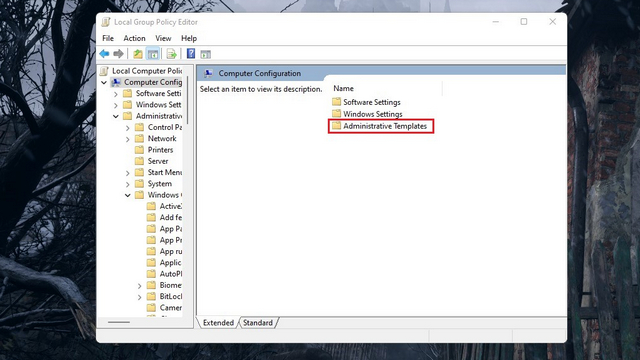The image size is (640, 360).
Task: Click the blue Help toolbar icon
Action: [191, 53]
